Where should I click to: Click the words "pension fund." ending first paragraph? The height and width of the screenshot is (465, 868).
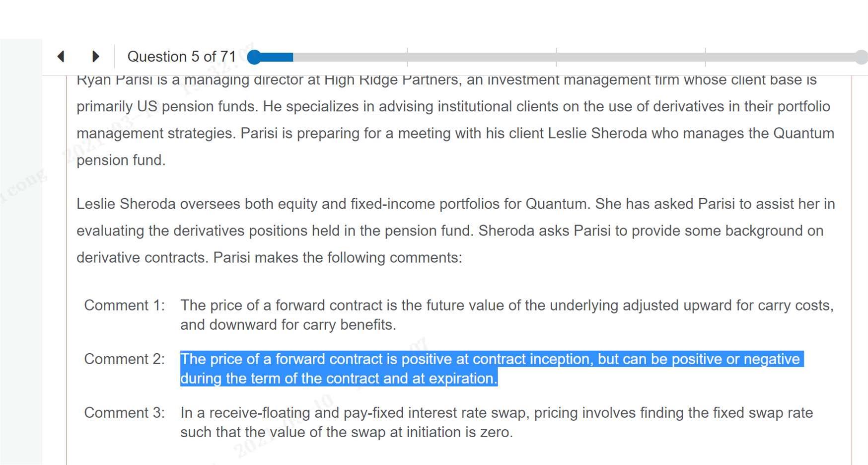(121, 160)
